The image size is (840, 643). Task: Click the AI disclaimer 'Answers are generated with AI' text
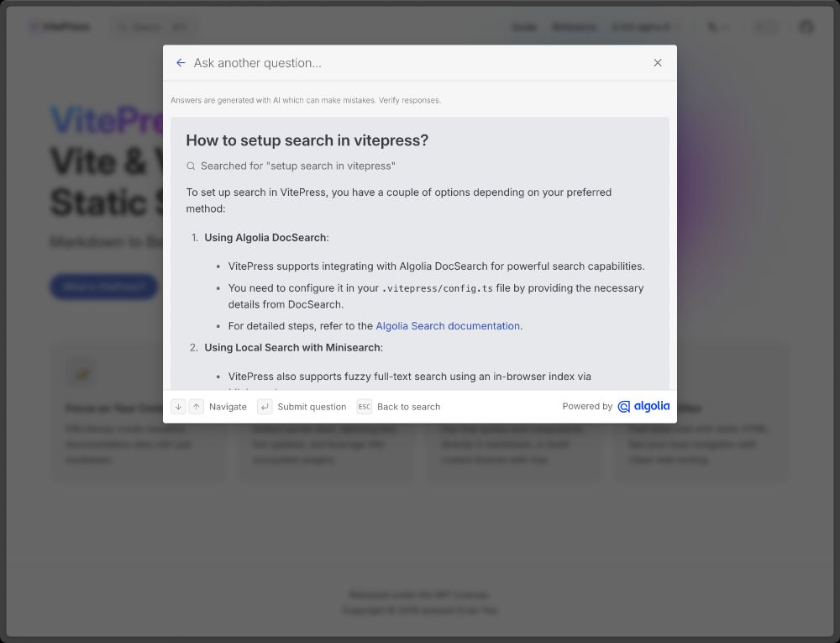(x=306, y=100)
